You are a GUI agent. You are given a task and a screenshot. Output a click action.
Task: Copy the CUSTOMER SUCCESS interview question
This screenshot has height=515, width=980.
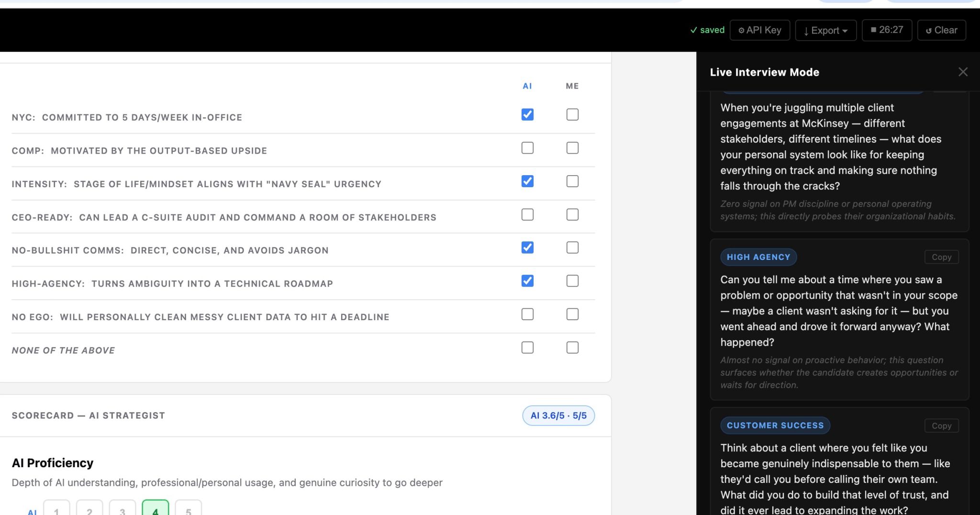coord(941,425)
